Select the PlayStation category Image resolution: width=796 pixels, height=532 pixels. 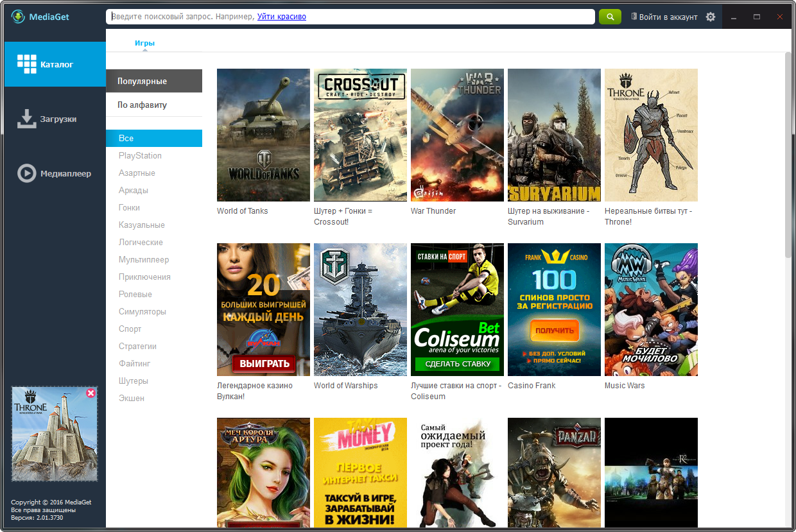pos(140,156)
